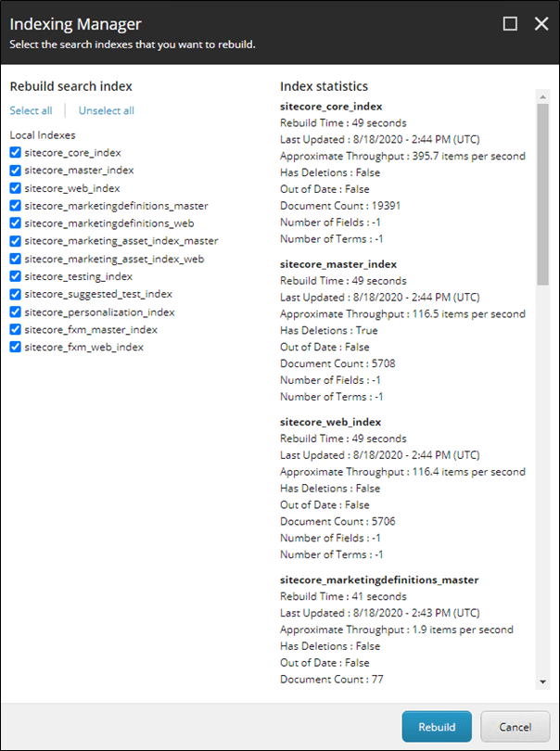Click the 'Rebuild Time : 41 seconds' text
Image resolution: width=560 pixels, height=751 pixels.
[343, 597]
